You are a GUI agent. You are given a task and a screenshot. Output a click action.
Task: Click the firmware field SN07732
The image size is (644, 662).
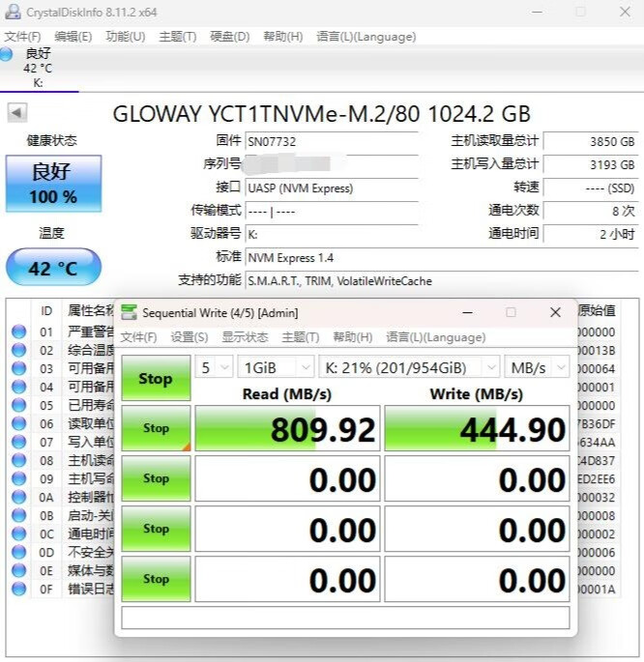pyautogui.click(x=332, y=141)
